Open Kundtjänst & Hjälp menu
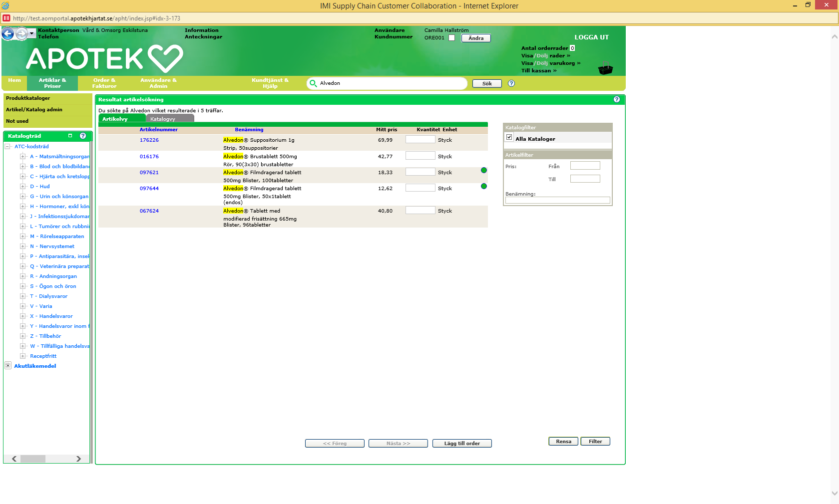The height and width of the screenshot is (504, 839). (x=270, y=83)
